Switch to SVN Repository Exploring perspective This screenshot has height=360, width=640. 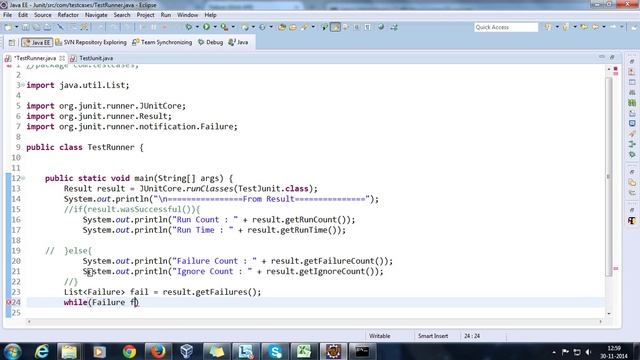point(91,42)
